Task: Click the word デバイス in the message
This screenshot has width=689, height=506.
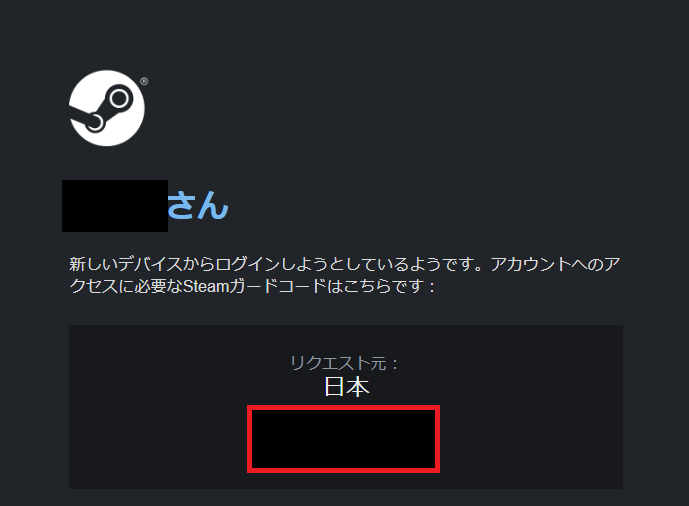Action: pyautogui.click(x=150, y=264)
